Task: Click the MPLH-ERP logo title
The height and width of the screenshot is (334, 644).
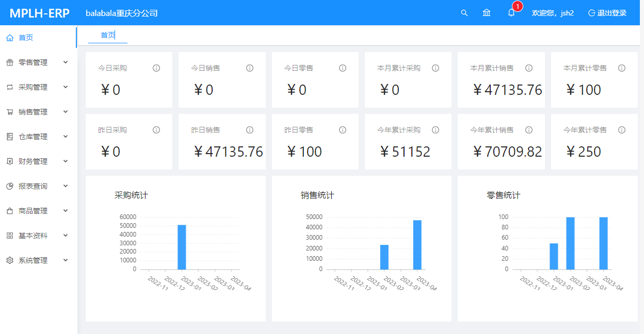Action: (39, 13)
